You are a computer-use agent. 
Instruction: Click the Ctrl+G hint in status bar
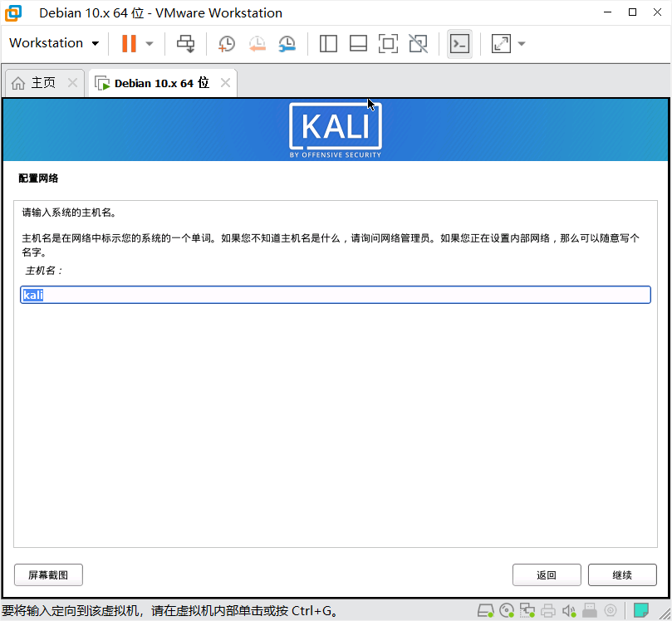[x=311, y=611]
